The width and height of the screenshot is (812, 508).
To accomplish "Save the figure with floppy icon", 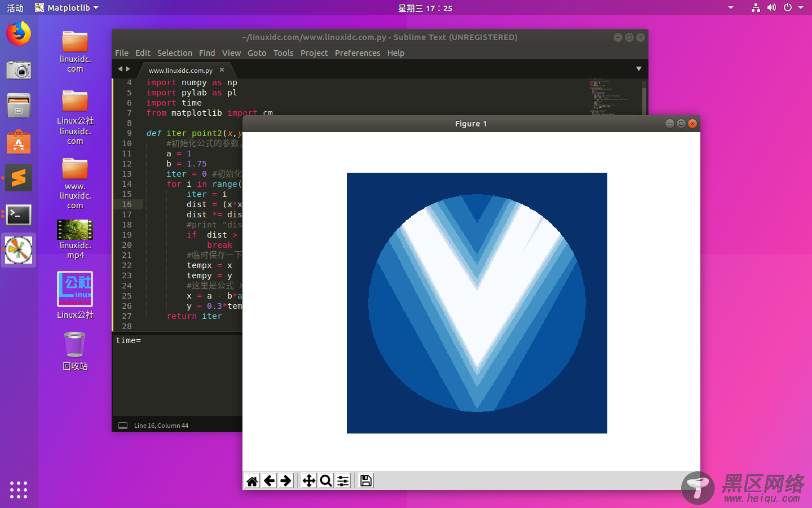I will point(366,481).
